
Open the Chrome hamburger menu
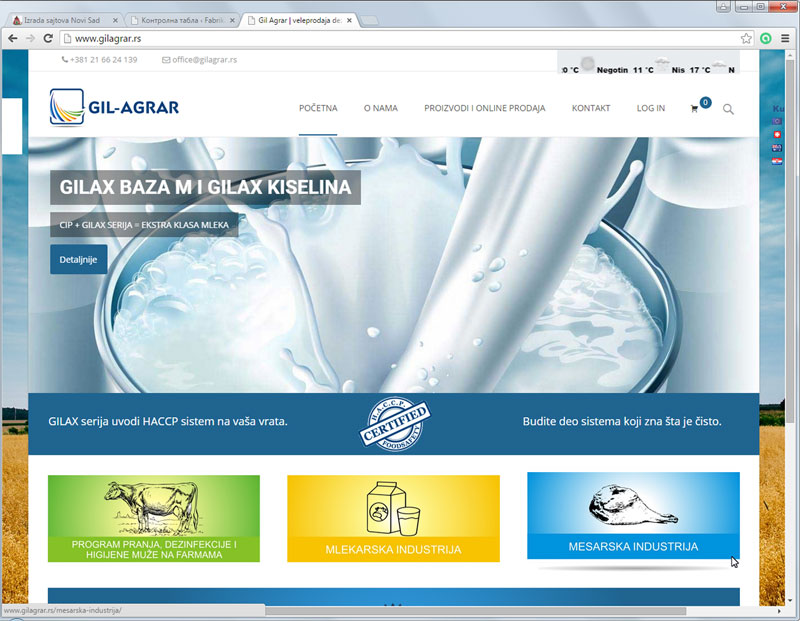tap(786, 38)
